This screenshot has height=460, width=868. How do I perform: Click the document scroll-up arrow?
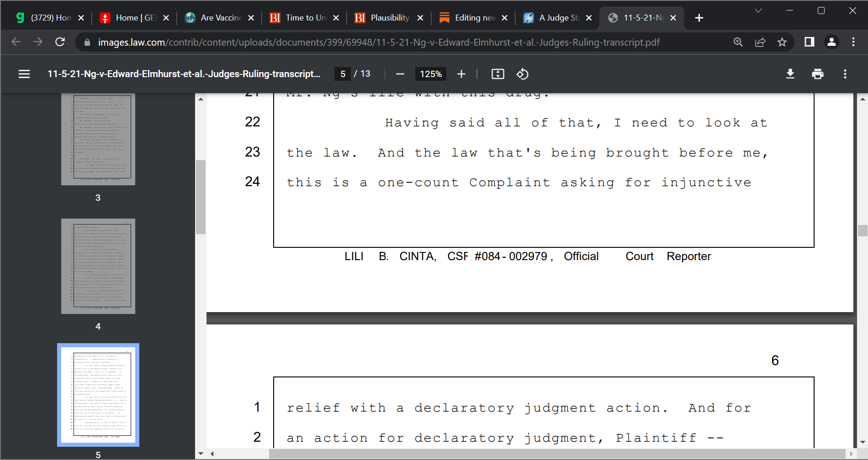863,99
